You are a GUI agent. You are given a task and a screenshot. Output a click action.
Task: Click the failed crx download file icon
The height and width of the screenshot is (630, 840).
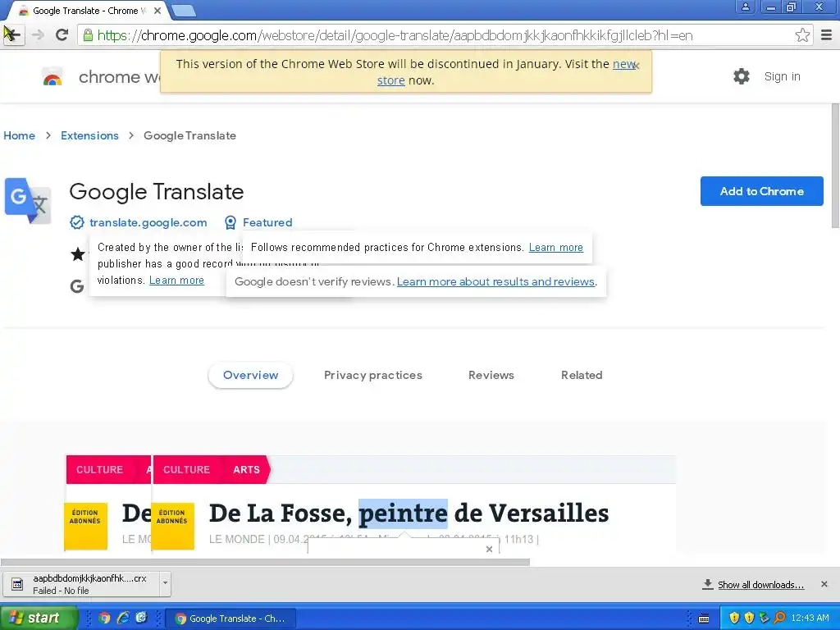click(x=17, y=584)
